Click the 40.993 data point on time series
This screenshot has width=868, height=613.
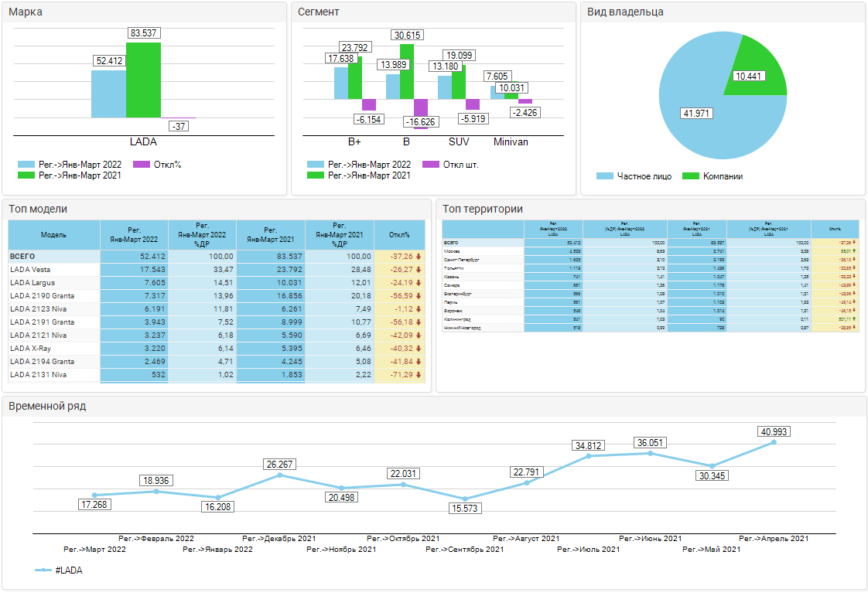[774, 442]
